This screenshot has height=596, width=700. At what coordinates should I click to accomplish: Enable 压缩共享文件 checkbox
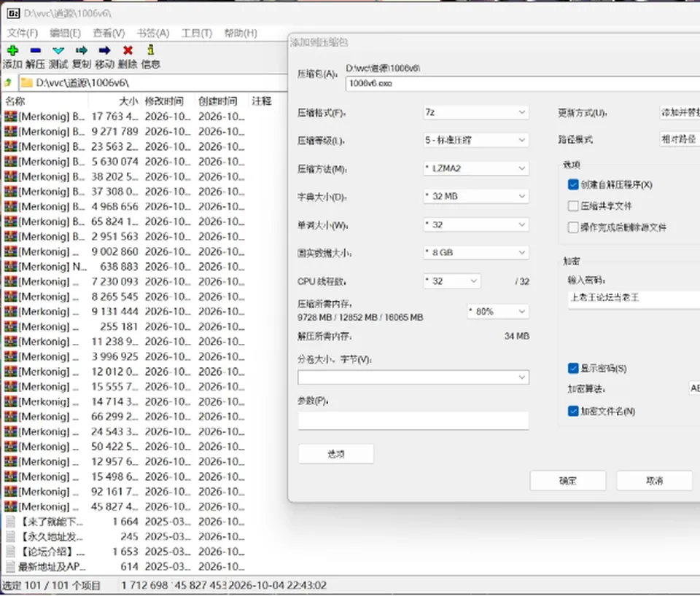pyautogui.click(x=573, y=205)
